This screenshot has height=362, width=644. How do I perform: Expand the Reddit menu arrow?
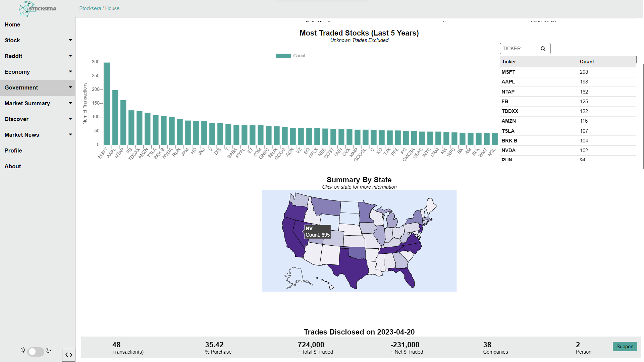pos(70,56)
